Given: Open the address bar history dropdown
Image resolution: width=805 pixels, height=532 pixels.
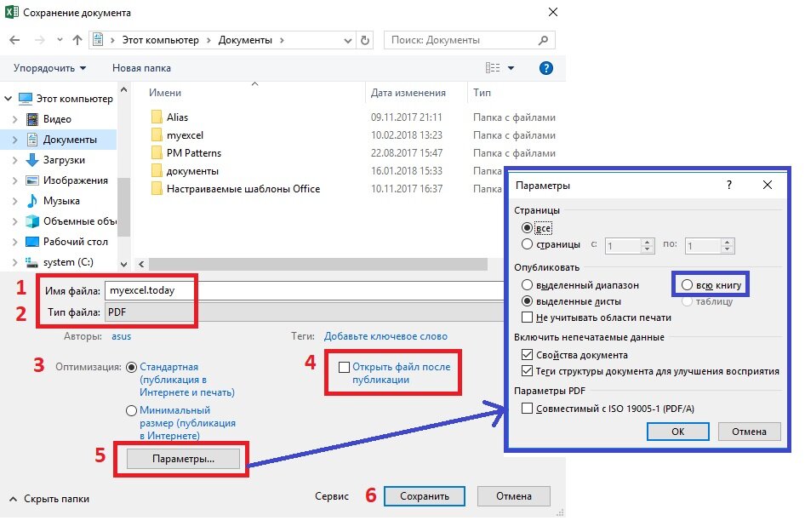Looking at the screenshot, I should click(347, 40).
